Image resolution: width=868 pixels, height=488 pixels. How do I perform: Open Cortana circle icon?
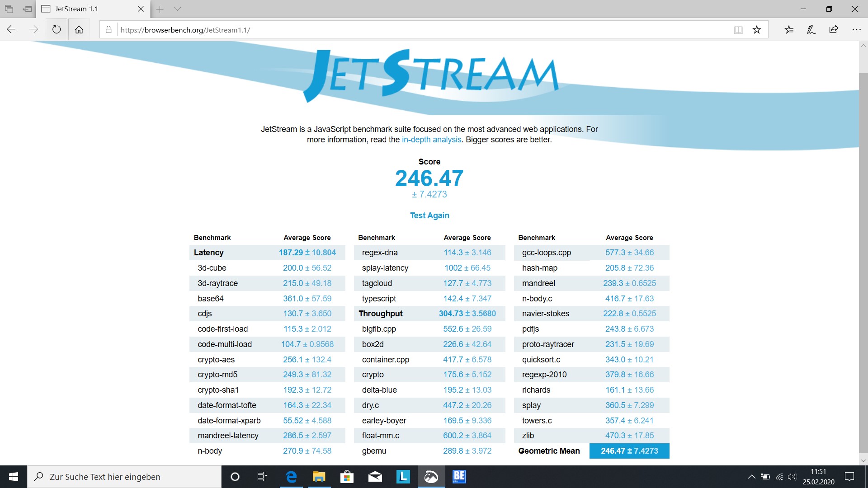235,477
